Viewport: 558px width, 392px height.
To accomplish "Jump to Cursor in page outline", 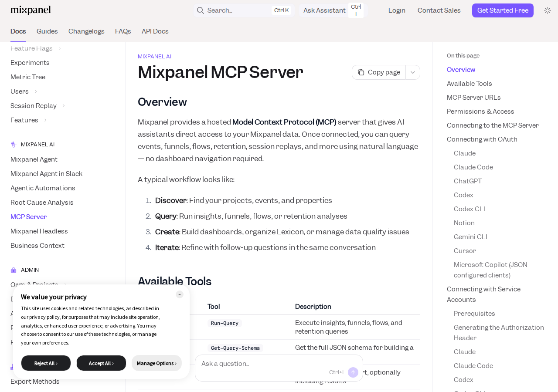I will click(465, 251).
